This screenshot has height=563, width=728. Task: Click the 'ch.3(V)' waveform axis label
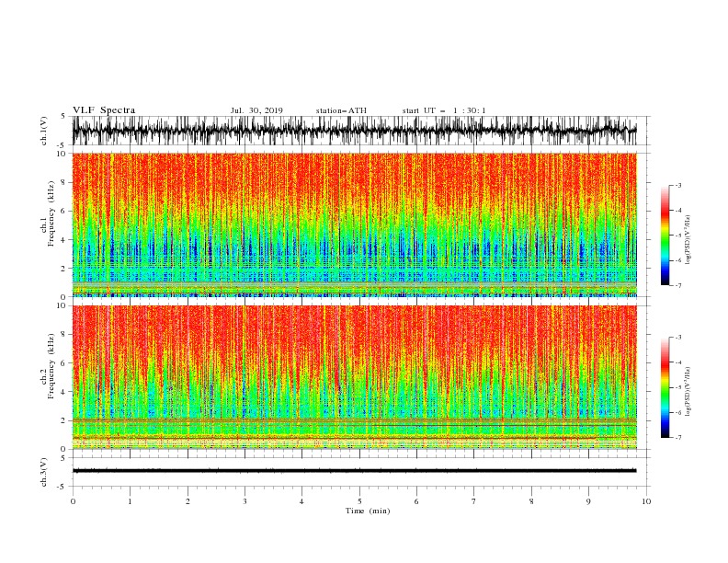point(44,472)
